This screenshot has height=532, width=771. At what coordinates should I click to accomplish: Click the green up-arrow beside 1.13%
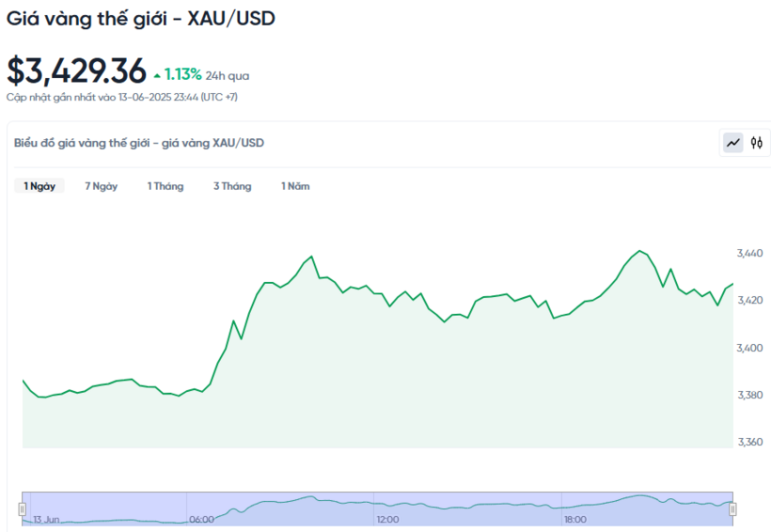156,73
